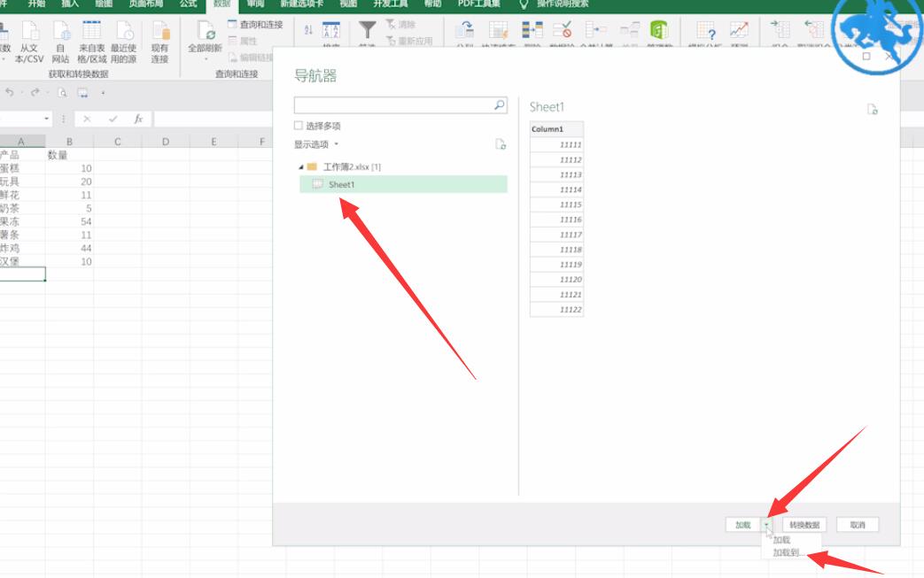Click the formula bar fx icon

[x=138, y=119]
